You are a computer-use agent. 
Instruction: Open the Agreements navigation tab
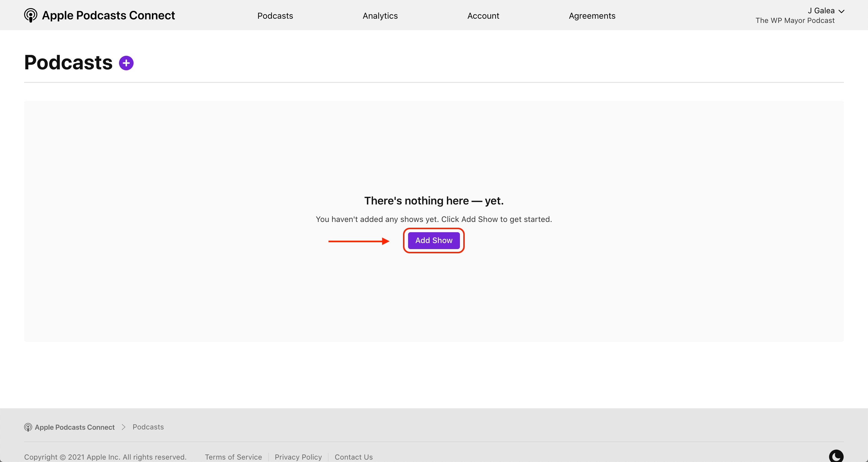point(592,16)
